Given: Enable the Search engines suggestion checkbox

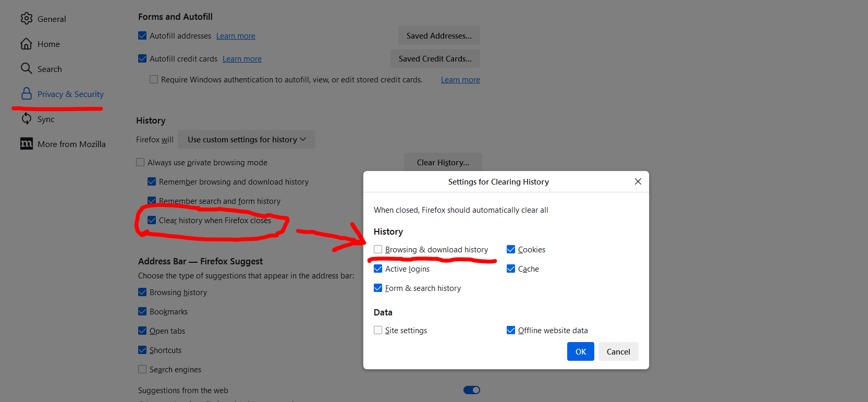Looking at the screenshot, I should click(142, 369).
